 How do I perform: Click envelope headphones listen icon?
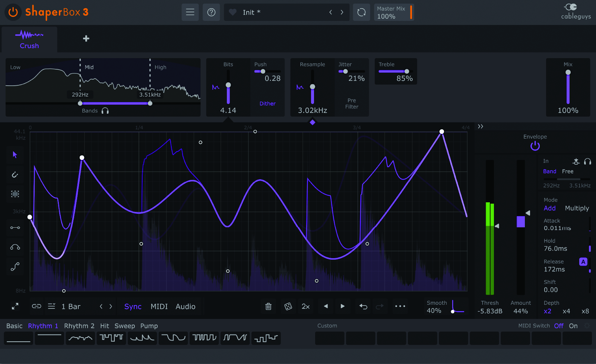(x=587, y=161)
